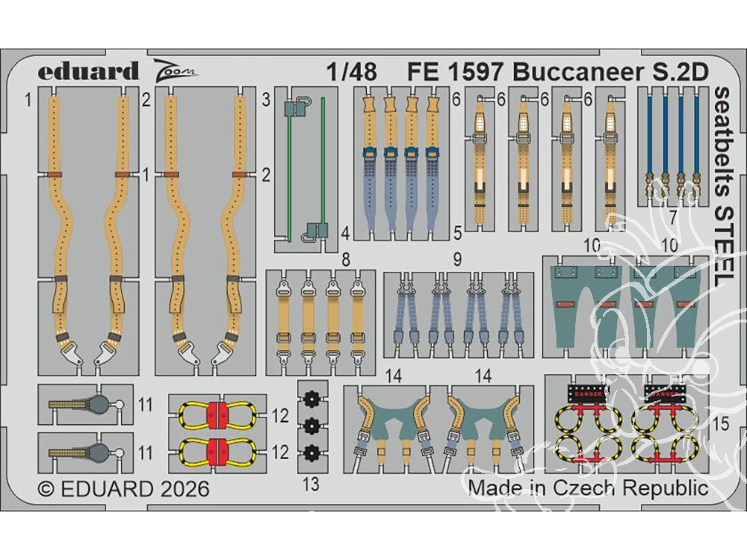The image size is (747, 560).
Task: Click part number 9 label
Action: (x=457, y=260)
